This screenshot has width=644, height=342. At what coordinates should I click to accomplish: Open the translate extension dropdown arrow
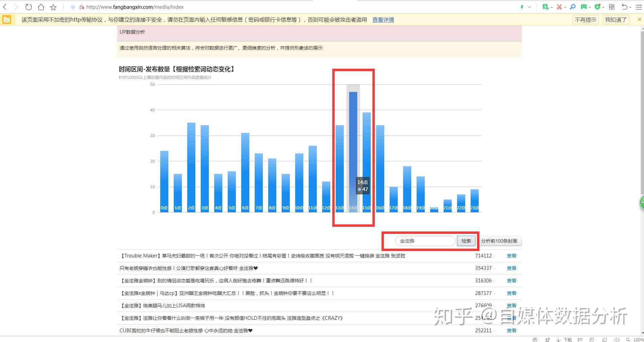(x=552, y=7)
